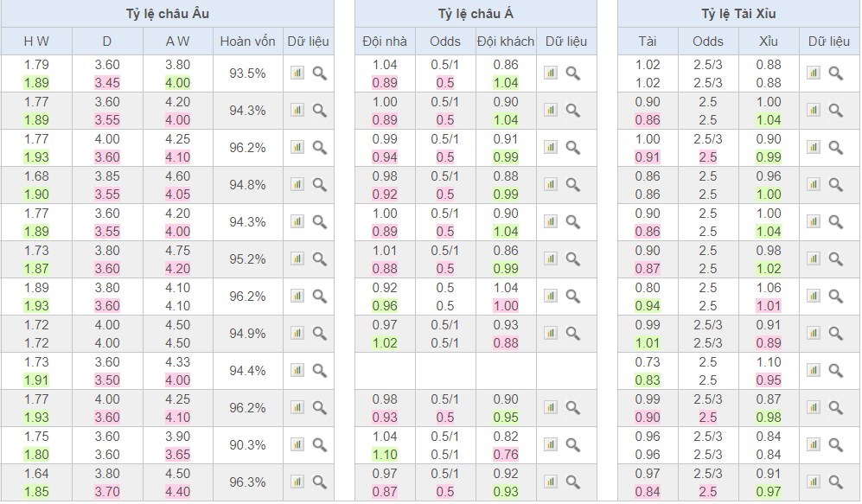This screenshot has height=504, width=862.
Task: Select the Tỷ lệ Tài Xỉu table header
Action: coord(738,14)
